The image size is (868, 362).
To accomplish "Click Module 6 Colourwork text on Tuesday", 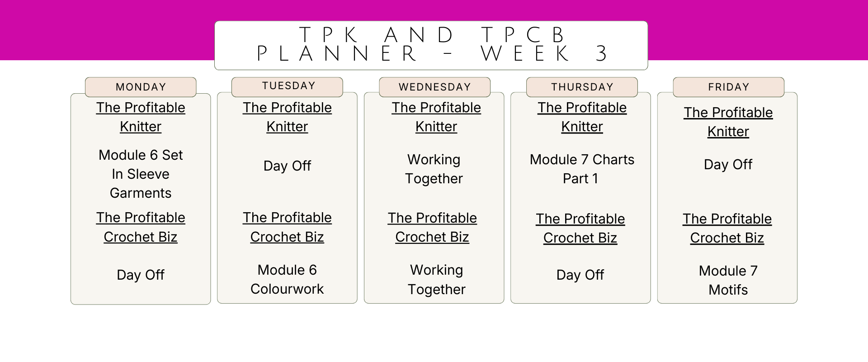I will 287,279.
